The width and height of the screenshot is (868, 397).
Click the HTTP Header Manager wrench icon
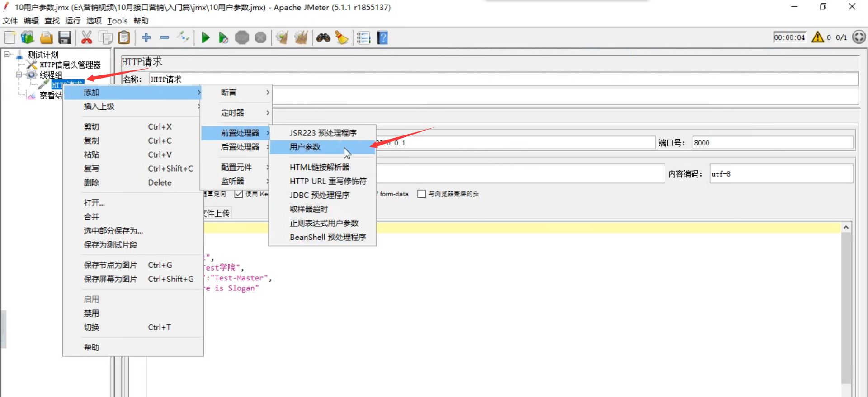pos(32,65)
